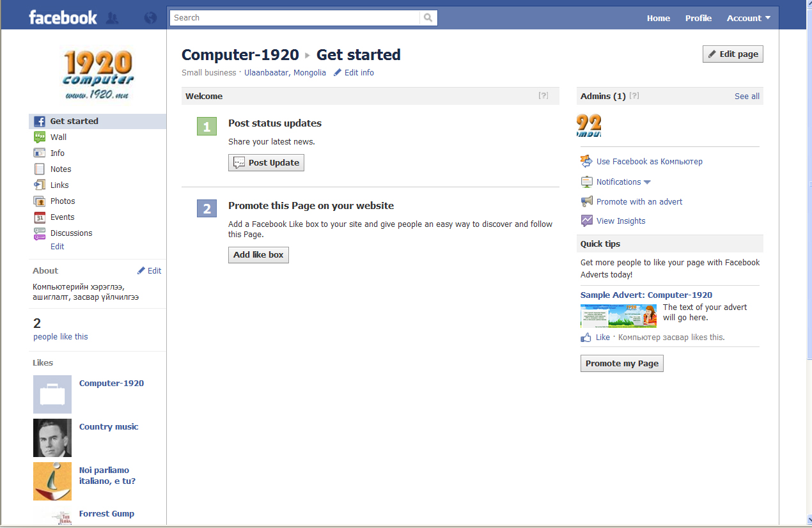Click the View Insights chart icon
Viewport: 812px width, 528px height.
pyautogui.click(x=586, y=221)
